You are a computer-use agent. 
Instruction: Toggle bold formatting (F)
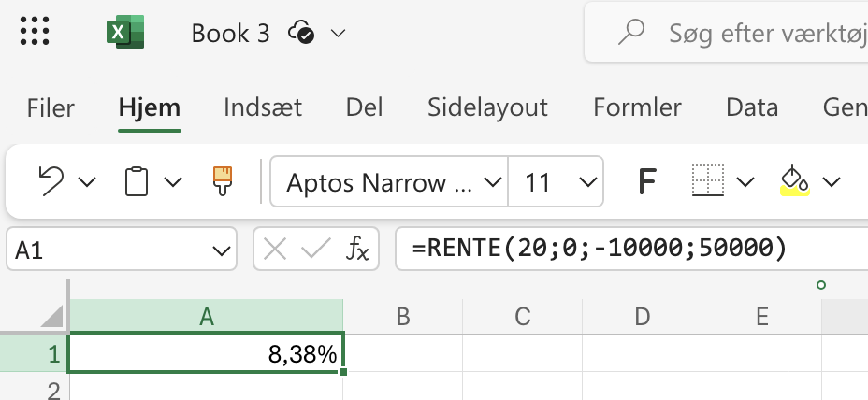pyautogui.click(x=645, y=181)
